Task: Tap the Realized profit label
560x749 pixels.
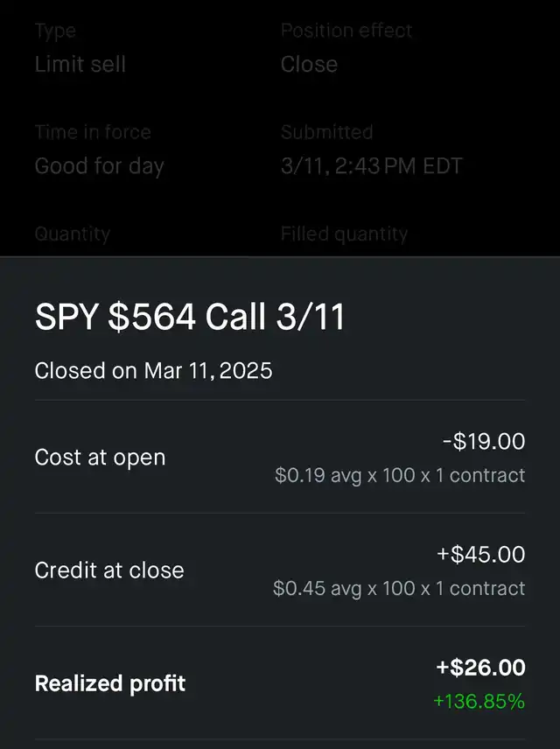Action: coord(110,683)
